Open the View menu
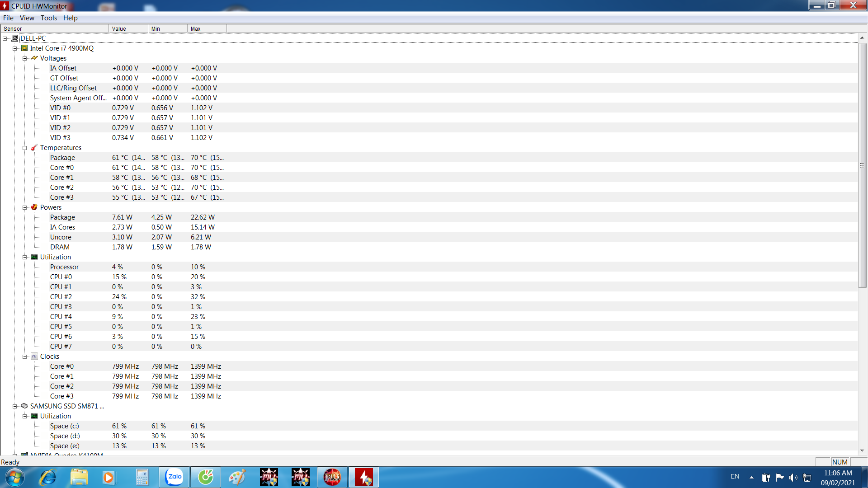 coord(27,18)
